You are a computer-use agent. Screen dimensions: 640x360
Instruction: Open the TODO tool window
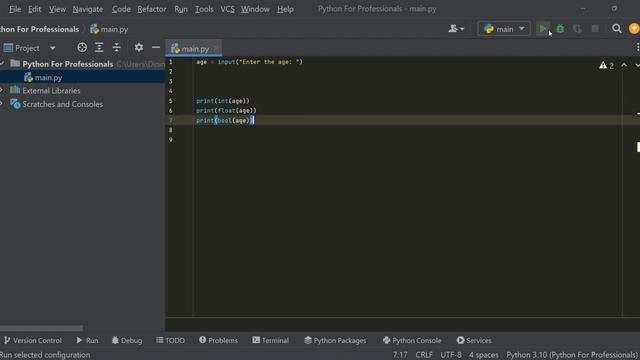[171, 340]
